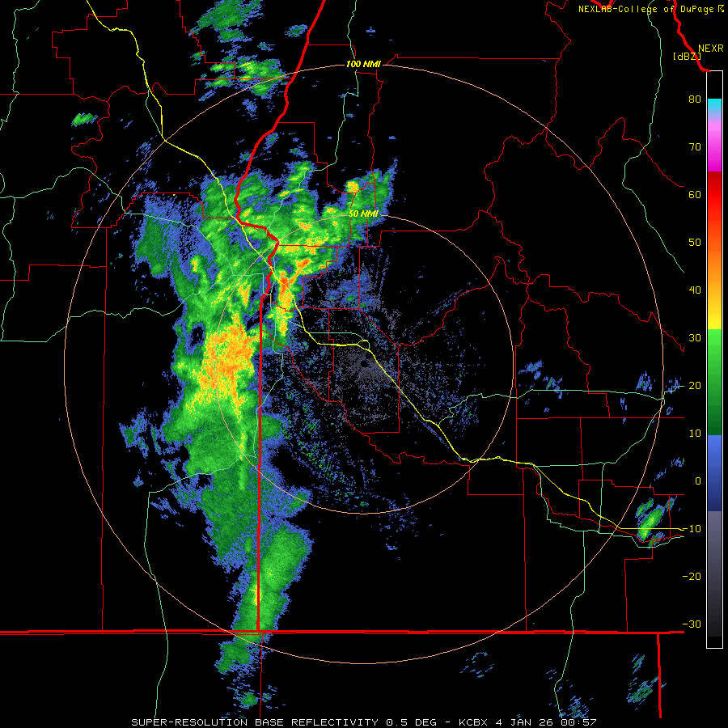Click the blue section of the reflectivity color bar

714,473
